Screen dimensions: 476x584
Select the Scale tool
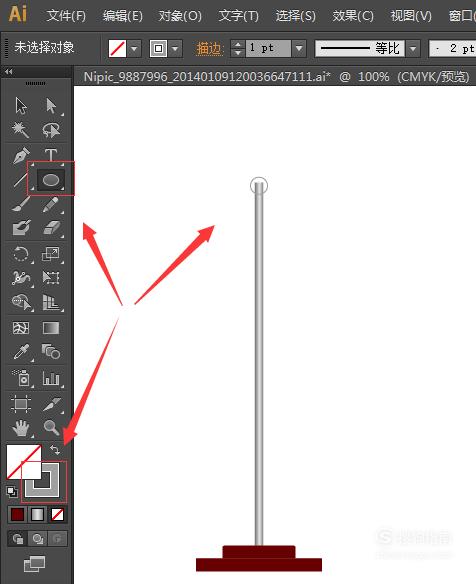pyautogui.click(x=51, y=254)
